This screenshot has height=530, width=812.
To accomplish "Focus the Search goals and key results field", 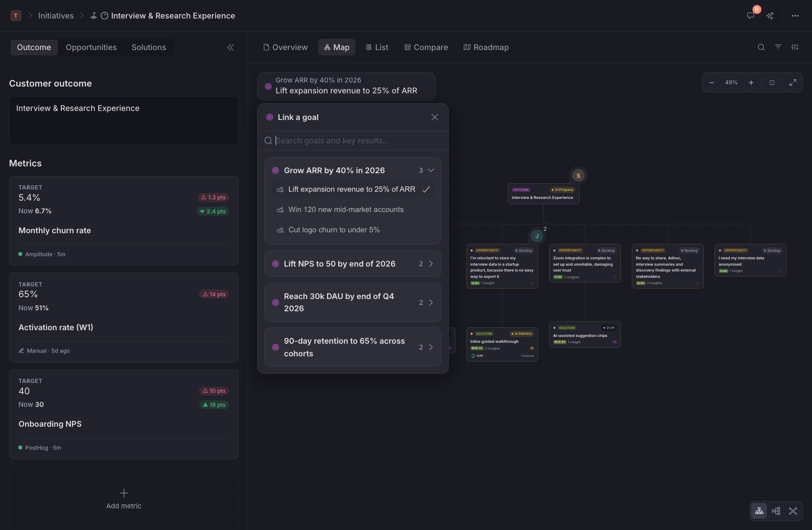I will [x=353, y=141].
